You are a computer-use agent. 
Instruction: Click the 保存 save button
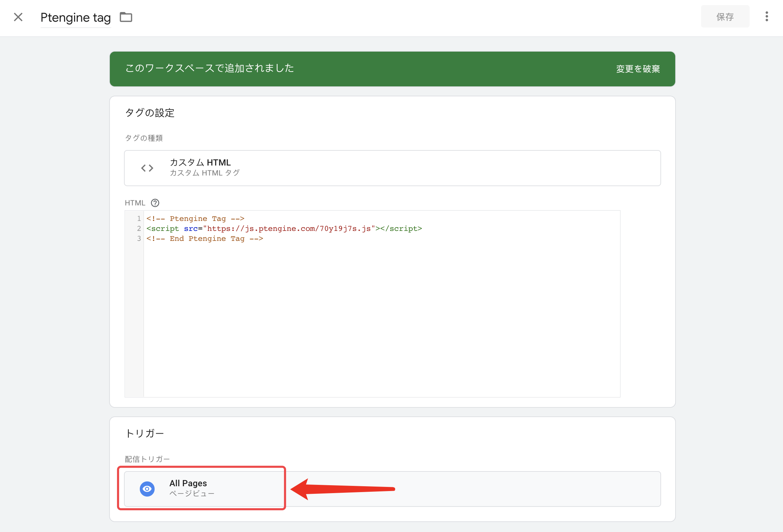[x=725, y=17]
